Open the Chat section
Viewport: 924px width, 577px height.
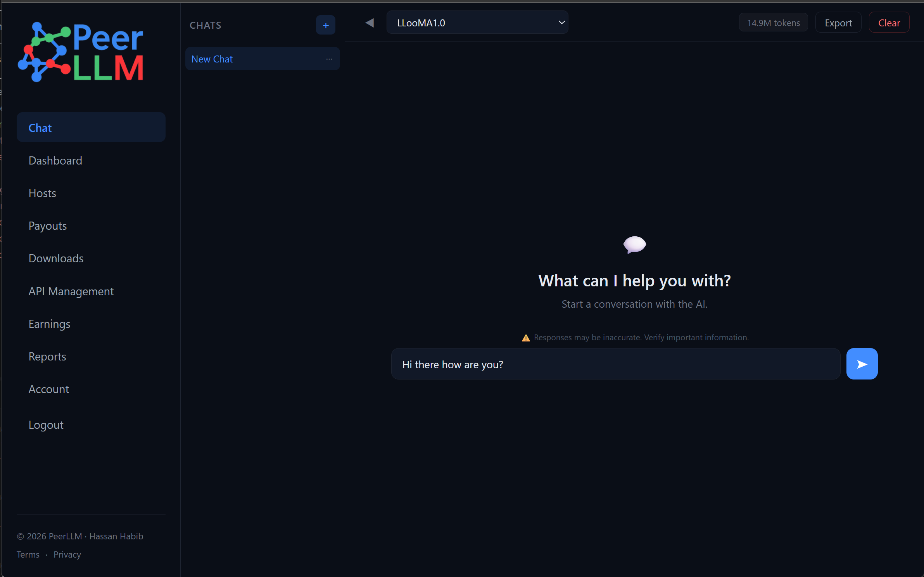(x=91, y=128)
